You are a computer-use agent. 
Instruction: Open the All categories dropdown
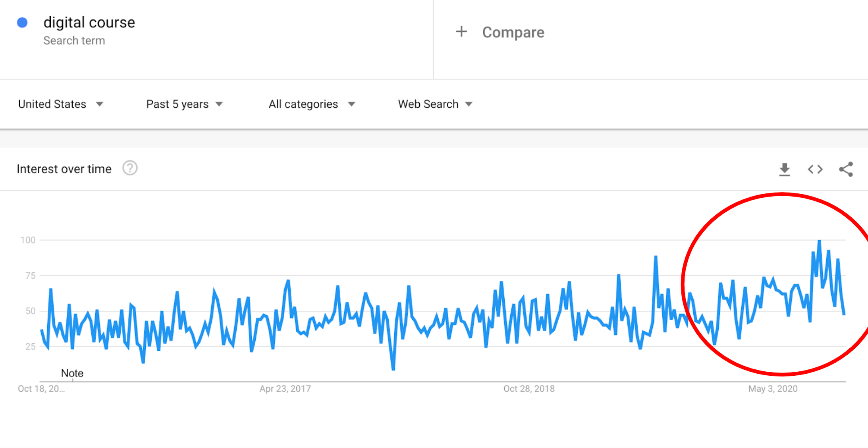(312, 104)
